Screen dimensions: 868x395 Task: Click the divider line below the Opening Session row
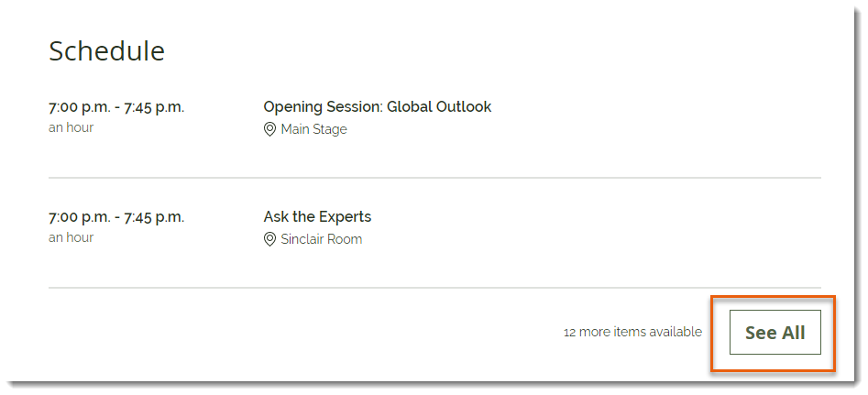434,178
